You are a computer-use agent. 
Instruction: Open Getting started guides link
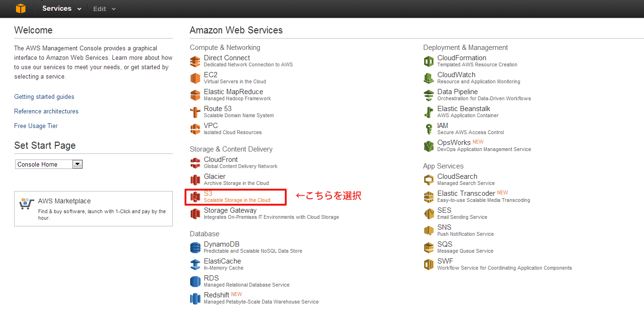coord(44,96)
